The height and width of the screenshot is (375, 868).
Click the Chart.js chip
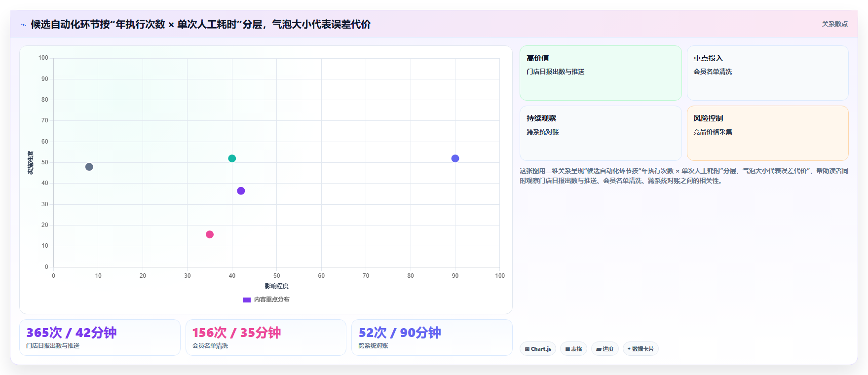538,349
